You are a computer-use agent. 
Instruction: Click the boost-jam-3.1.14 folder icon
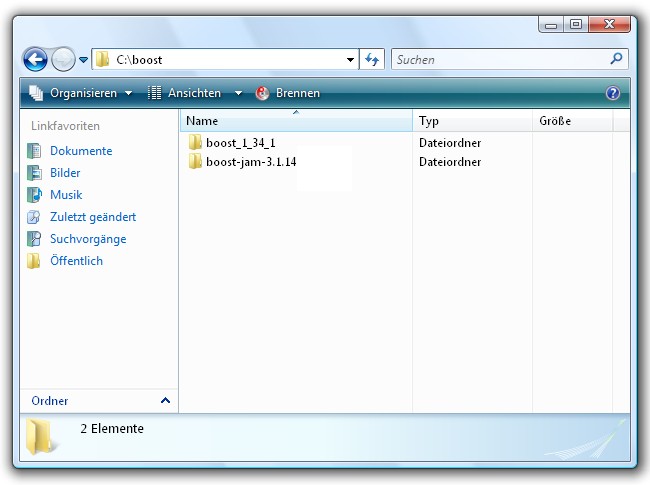[x=195, y=161]
